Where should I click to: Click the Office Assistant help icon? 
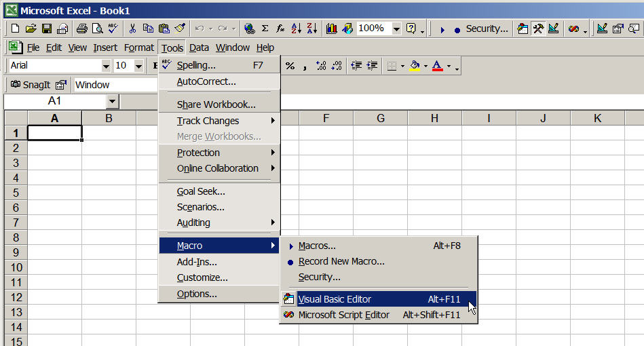[411, 28]
